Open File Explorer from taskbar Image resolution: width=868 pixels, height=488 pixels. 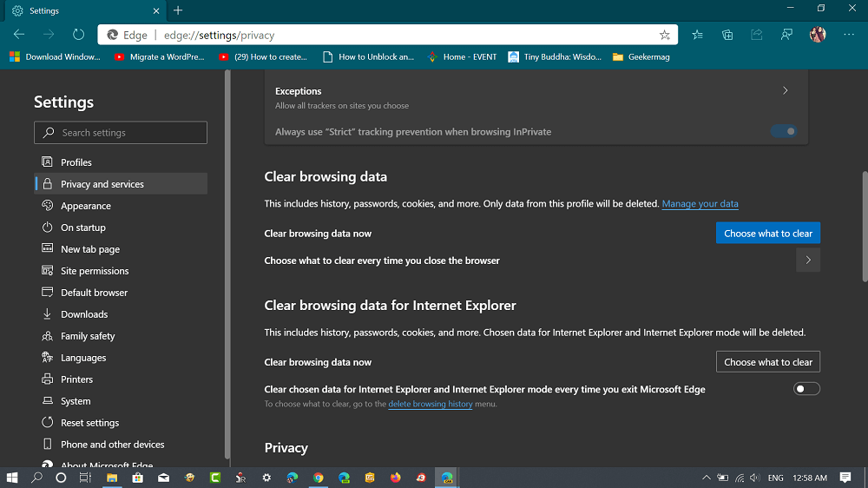point(112,478)
